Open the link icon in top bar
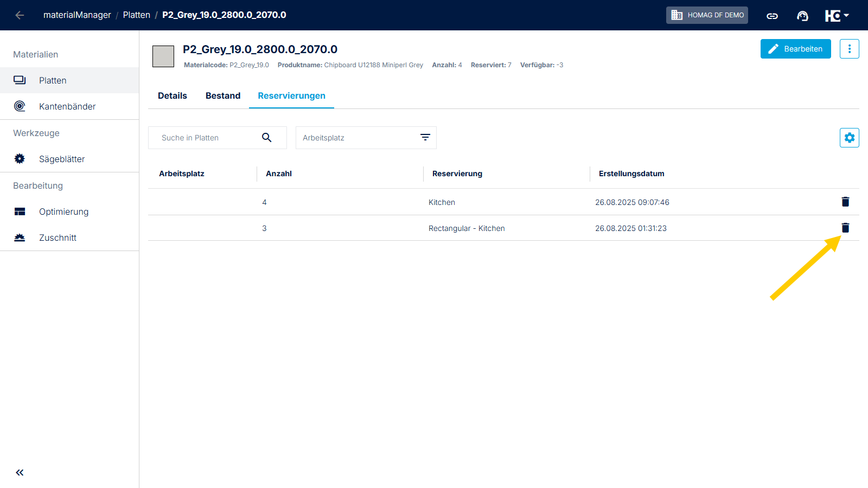This screenshot has height=488, width=868. [x=772, y=16]
